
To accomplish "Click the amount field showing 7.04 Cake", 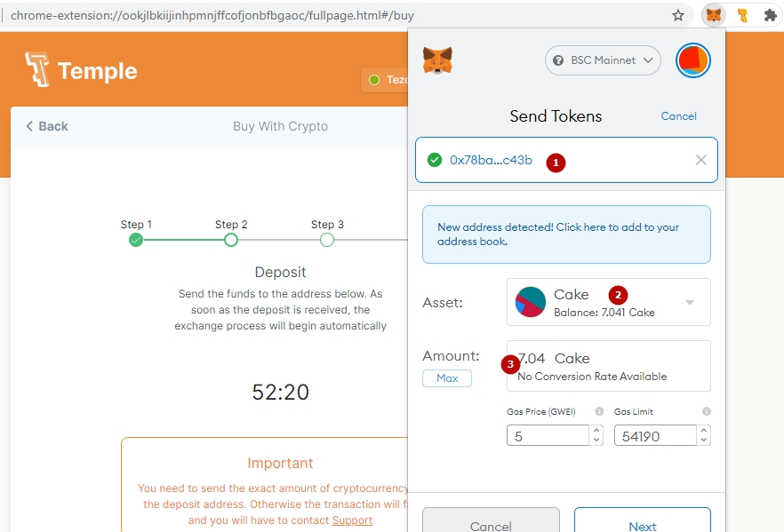I will click(609, 366).
